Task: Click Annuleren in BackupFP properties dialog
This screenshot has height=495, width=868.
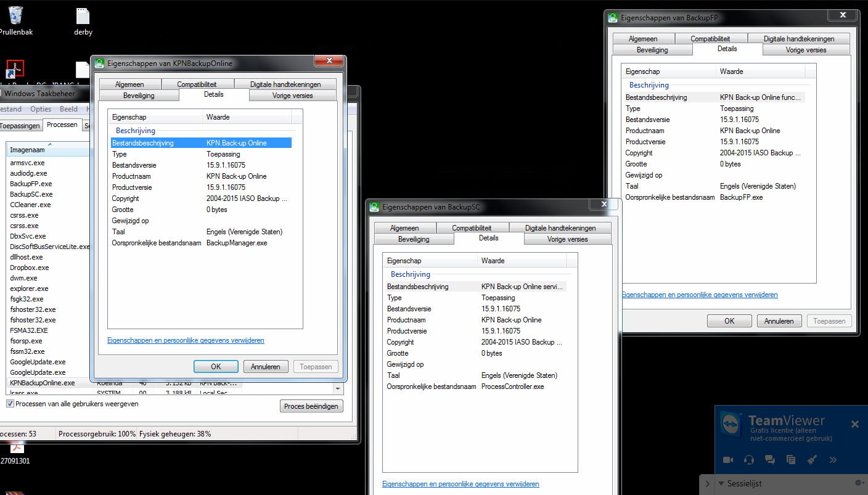Action: [779, 321]
